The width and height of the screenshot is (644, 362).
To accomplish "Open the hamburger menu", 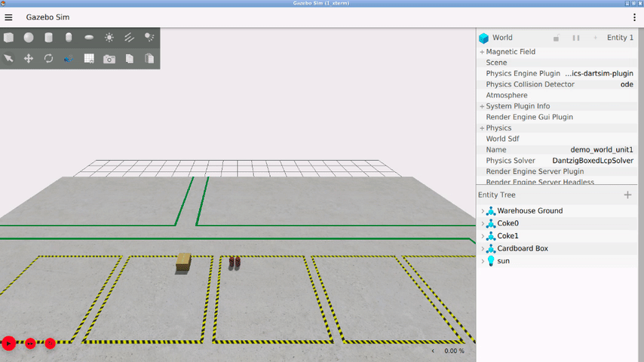I will 8,17.
